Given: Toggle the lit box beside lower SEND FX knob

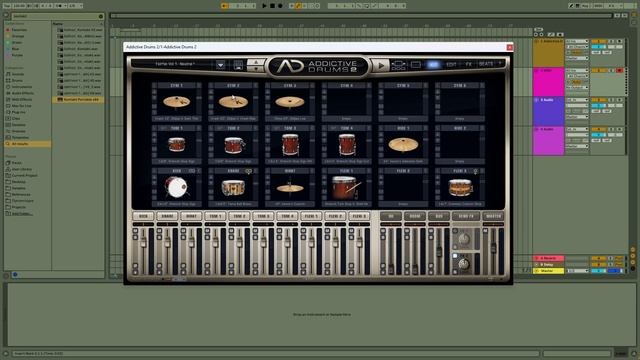Looking at the screenshot, I should click(x=455, y=256).
